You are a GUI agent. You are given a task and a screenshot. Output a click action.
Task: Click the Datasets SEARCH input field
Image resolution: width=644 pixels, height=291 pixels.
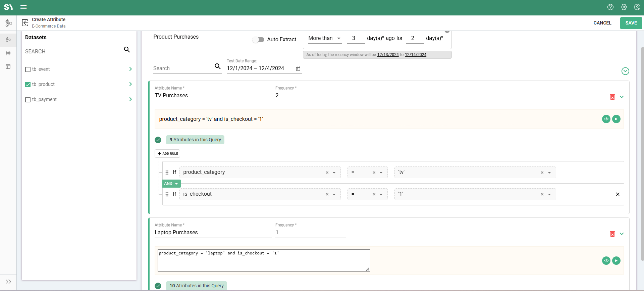[74, 51]
